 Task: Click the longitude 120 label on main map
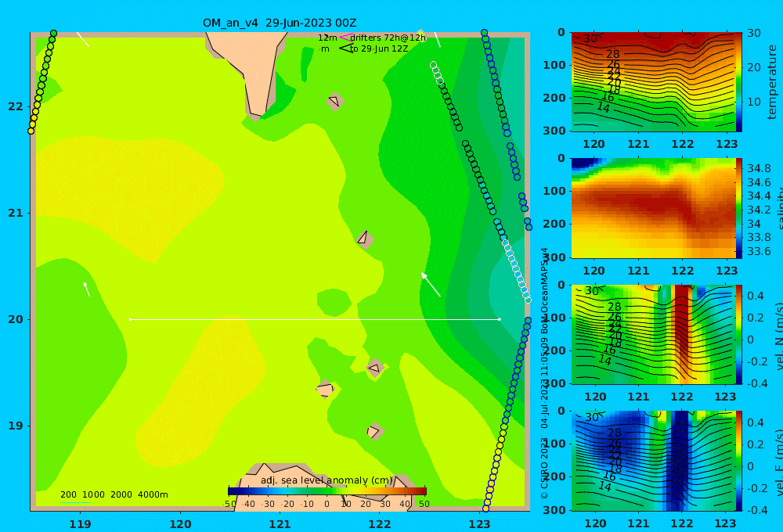tap(180, 524)
